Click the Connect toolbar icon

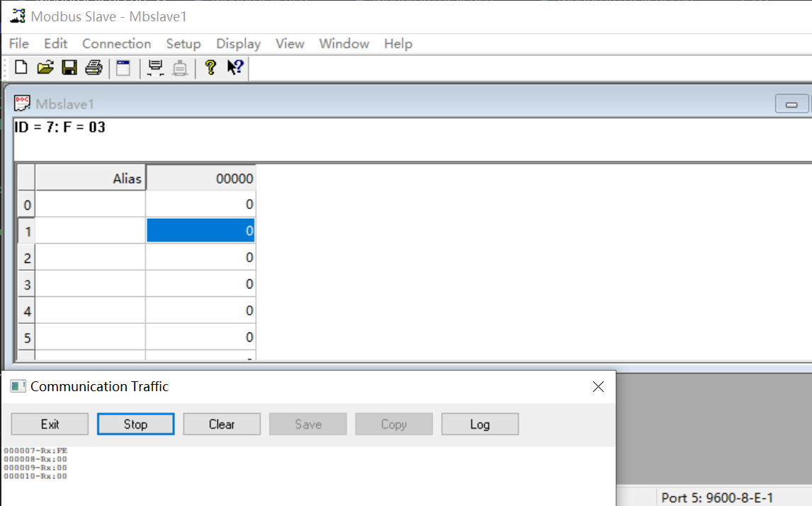pyautogui.click(x=155, y=67)
